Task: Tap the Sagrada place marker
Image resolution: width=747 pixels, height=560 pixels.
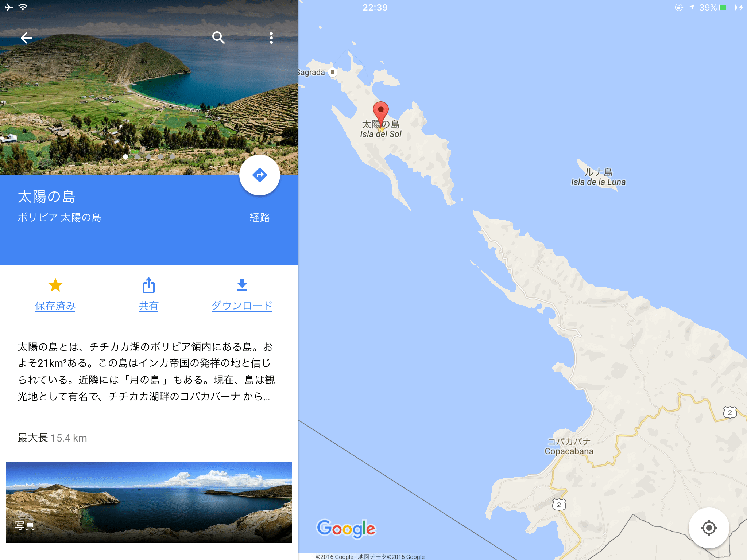Action: pyautogui.click(x=332, y=72)
